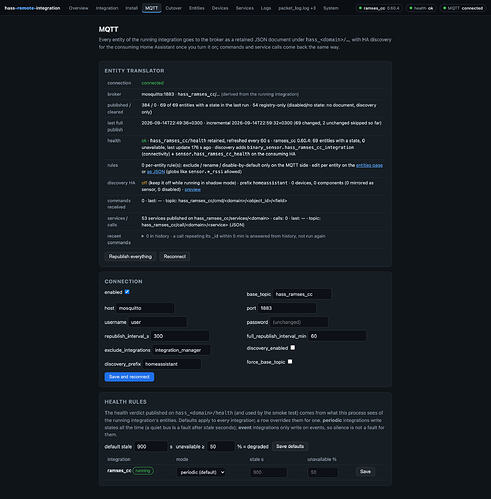Open the as JSON rules link

[x=156, y=172]
